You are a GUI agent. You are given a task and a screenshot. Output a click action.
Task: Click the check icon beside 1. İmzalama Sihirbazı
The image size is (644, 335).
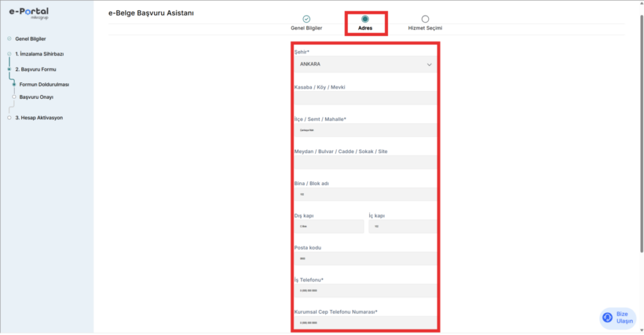(x=9, y=54)
